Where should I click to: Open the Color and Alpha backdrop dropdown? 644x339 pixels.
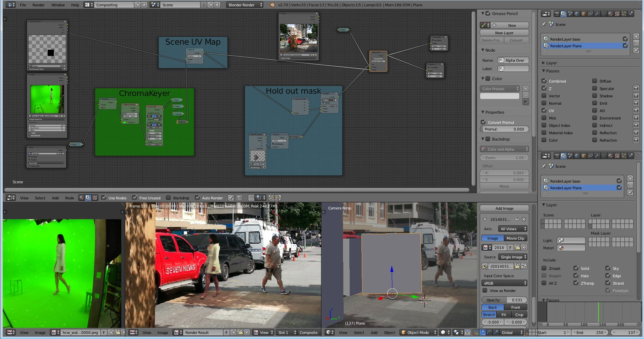504,149
